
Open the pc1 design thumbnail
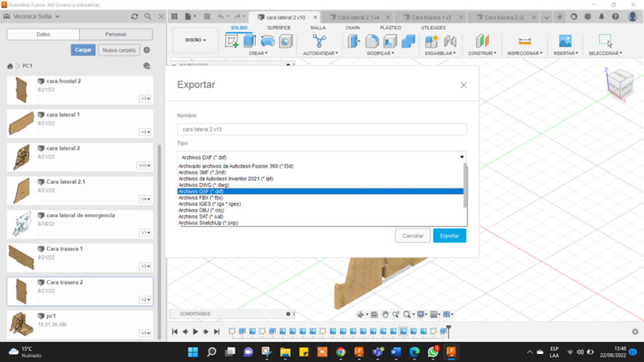point(21,323)
